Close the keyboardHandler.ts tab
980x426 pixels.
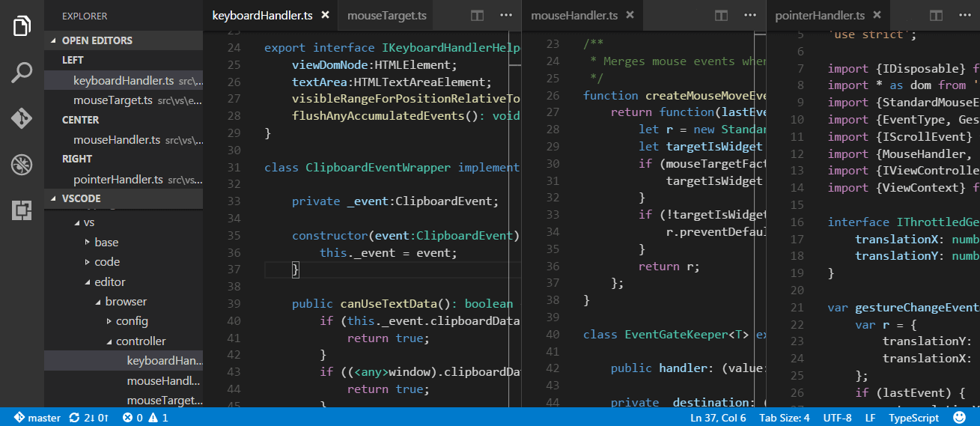point(325,15)
